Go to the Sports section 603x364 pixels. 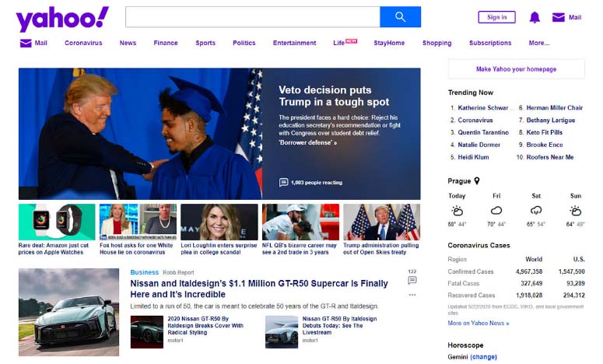[205, 44]
